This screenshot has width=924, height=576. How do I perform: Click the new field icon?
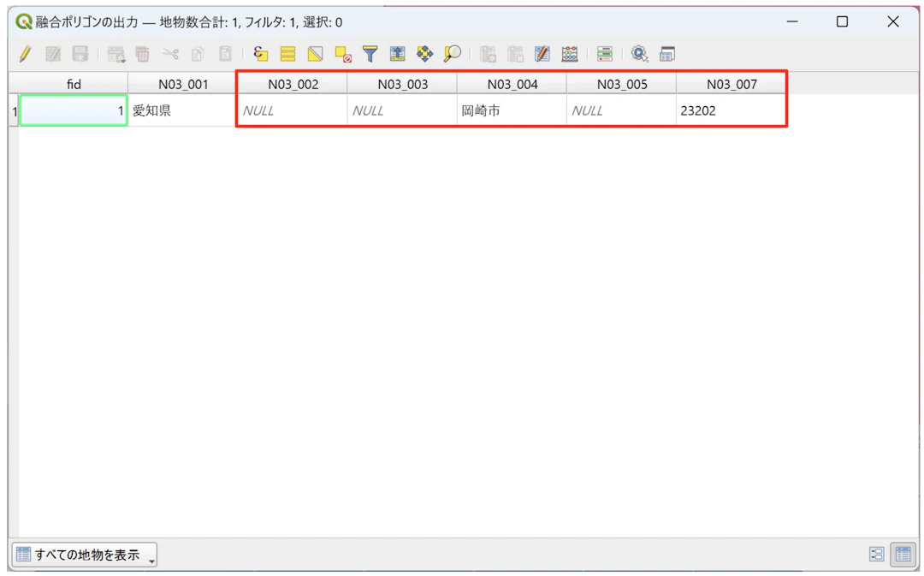pos(488,54)
